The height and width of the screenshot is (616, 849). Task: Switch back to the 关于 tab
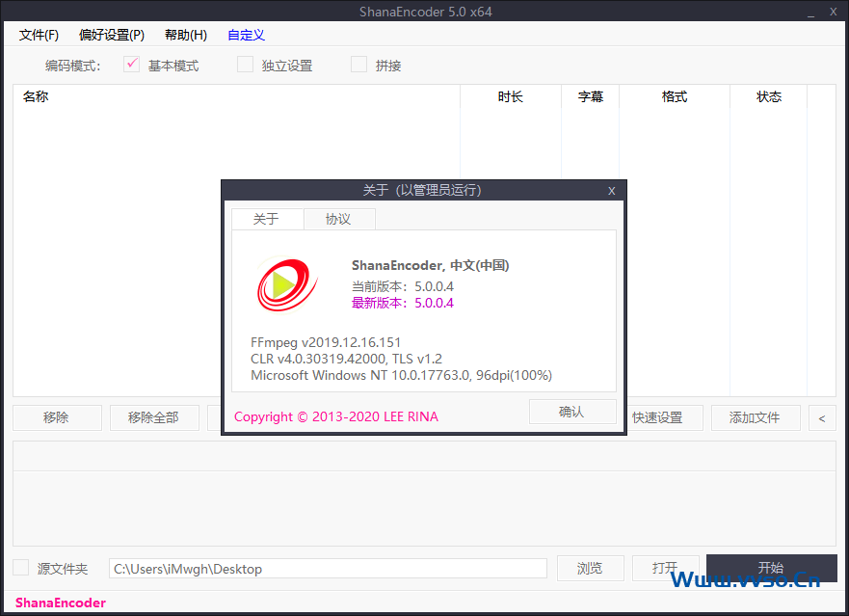267,219
